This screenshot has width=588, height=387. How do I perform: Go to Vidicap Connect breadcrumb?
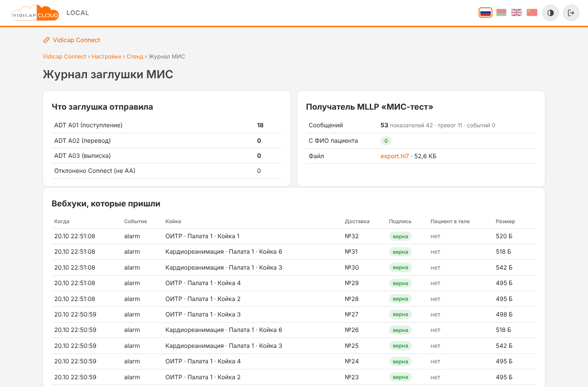coord(65,57)
